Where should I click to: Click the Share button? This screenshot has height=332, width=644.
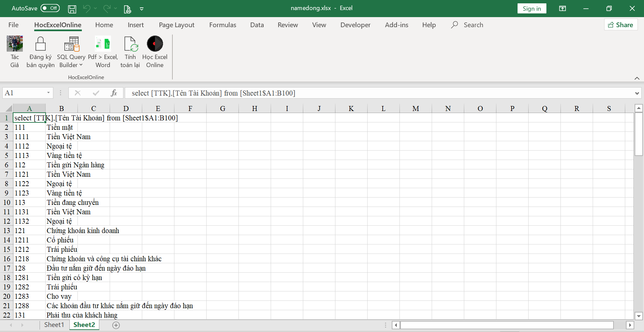pyautogui.click(x=621, y=24)
